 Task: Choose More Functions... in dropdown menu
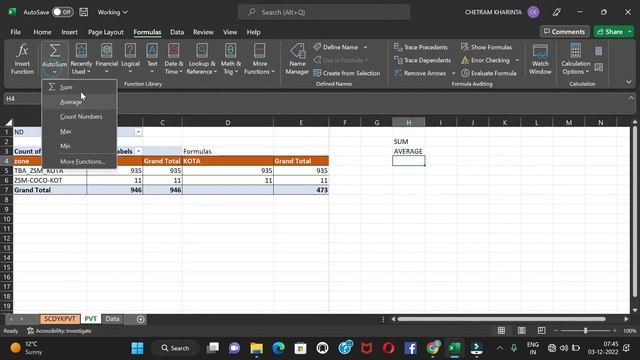pyautogui.click(x=79, y=162)
